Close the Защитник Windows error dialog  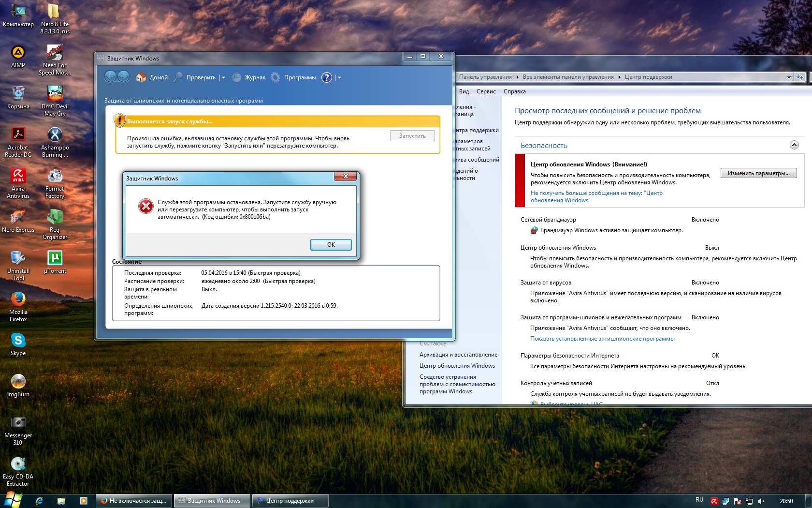click(x=346, y=177)
